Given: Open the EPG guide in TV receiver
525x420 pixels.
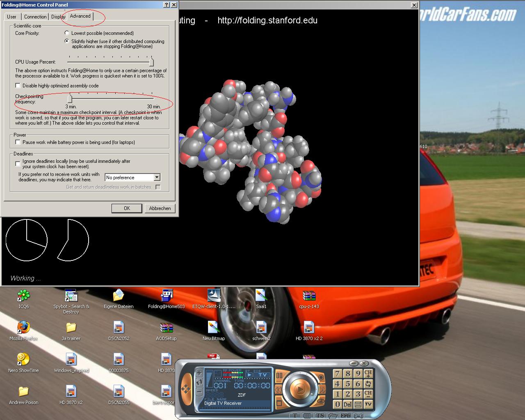Looking at the screenshot, I should tap(345, 415).
